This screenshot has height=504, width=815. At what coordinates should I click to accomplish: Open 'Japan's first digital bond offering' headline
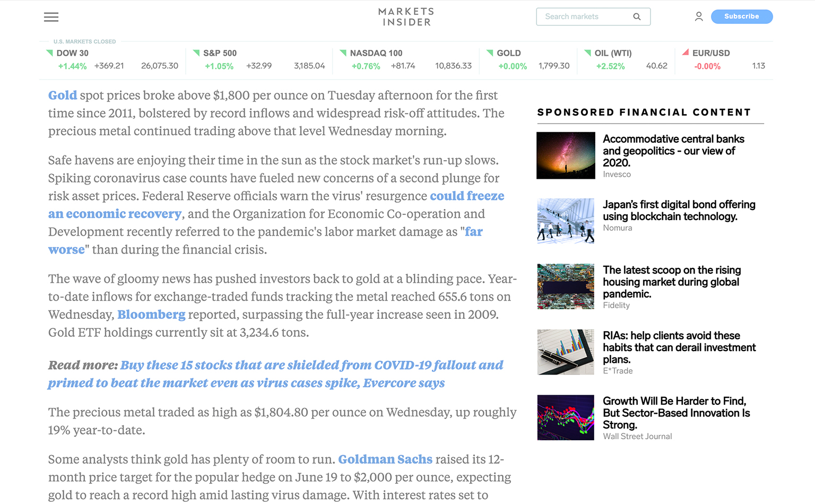point(679,211)
